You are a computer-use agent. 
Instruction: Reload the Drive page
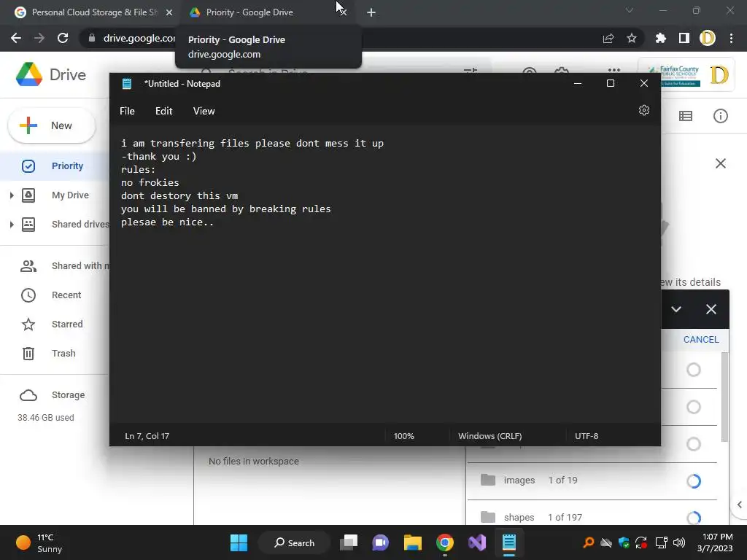(x=63, y=38)
